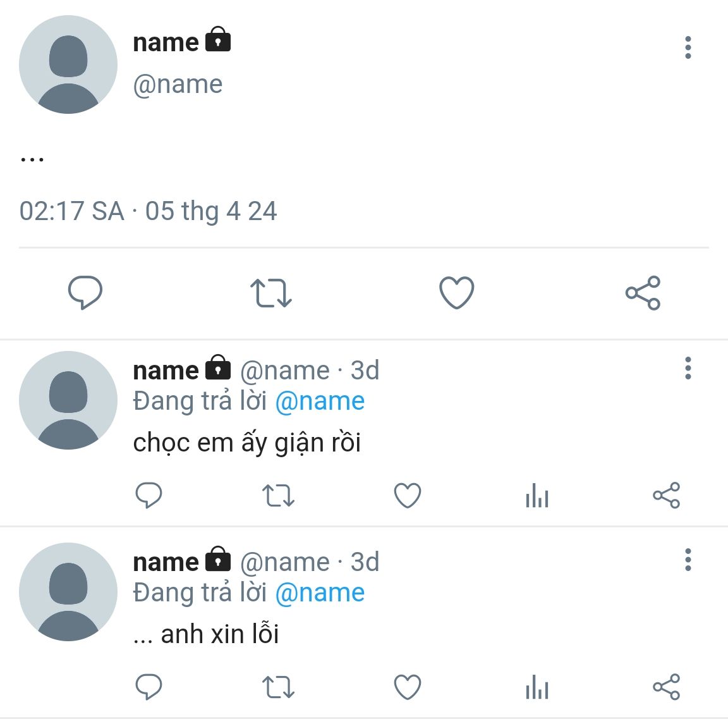Open @name mention link in last reply
728x719 pixels.
click(320, 593)
